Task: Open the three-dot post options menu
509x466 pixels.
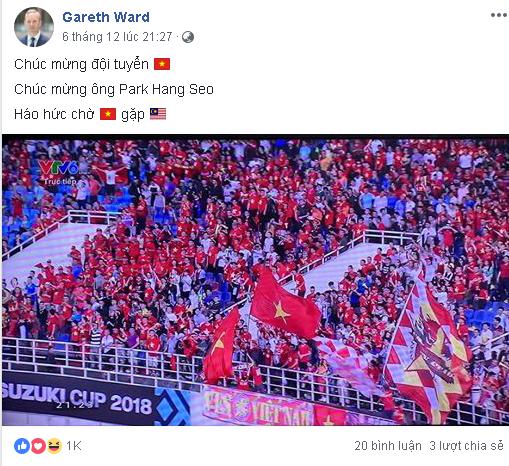Action: tap(499, 15)
